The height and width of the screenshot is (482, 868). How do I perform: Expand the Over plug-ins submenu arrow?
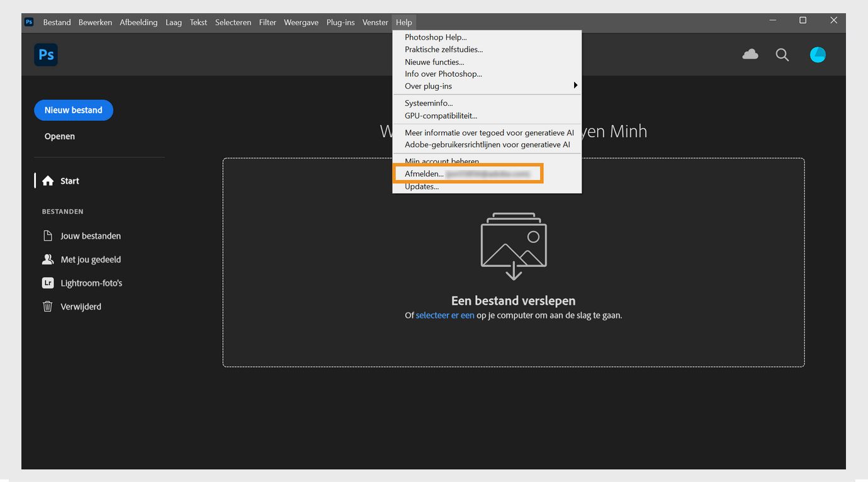click(575, 86)
